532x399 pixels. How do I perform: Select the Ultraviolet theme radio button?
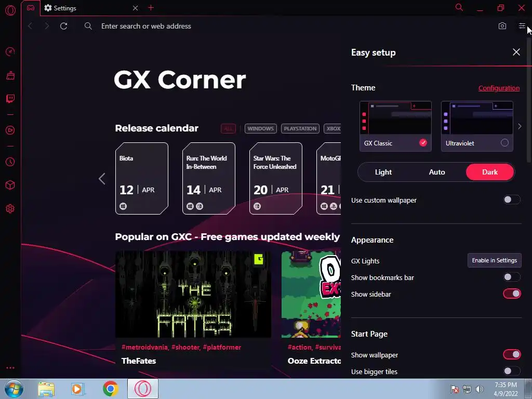coord(504,143)
